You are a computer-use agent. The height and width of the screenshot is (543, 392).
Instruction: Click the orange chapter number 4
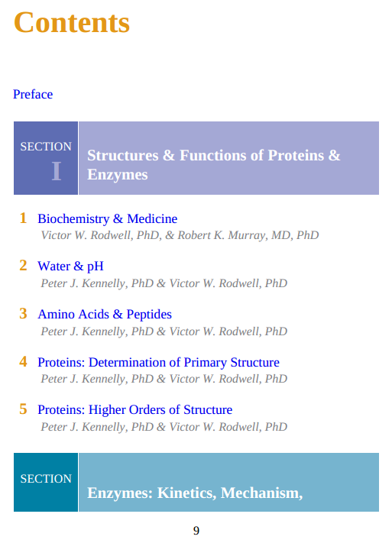click(x=23, y=361)
